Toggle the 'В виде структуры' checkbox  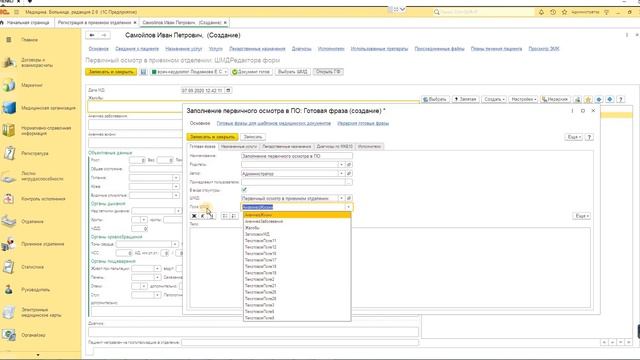244,190
